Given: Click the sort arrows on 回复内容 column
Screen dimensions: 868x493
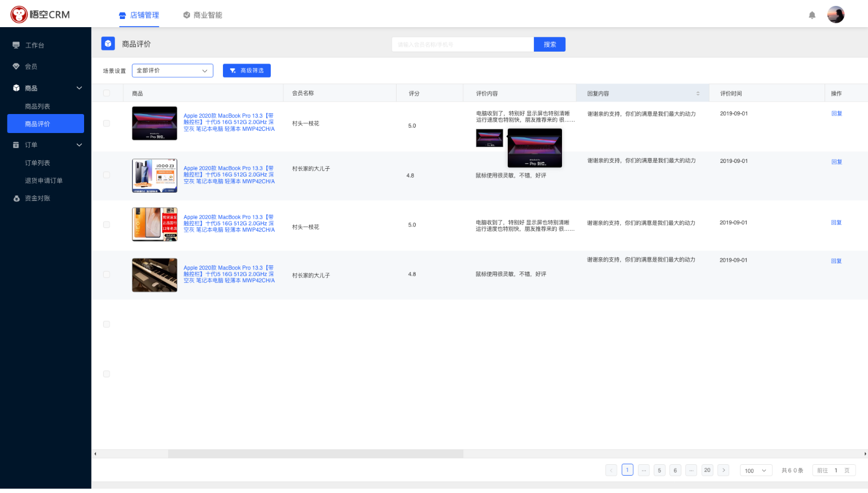Looking at the screenshot, I should coord(698,93).
